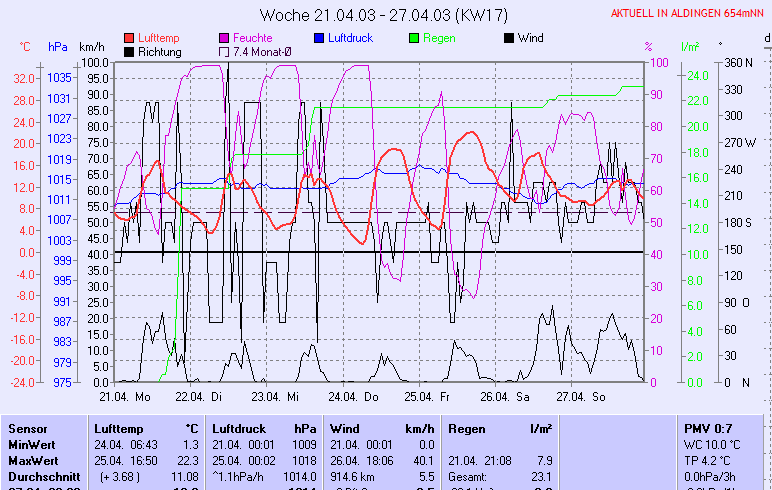Click the °C axis unit label
This screenshot has width=772, height=490.
(25, 47)
